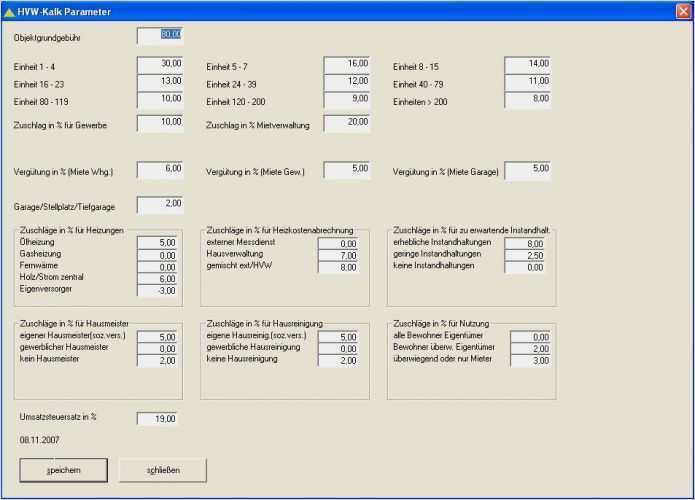Select the Holz/Strom zentral surcharge field
695x500 pixels.
pos(157,278)
